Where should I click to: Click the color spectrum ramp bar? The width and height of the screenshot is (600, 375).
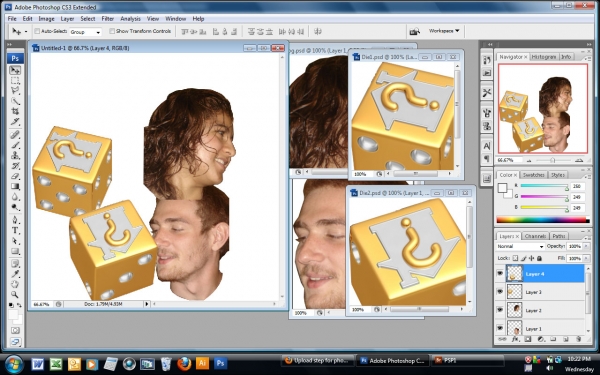[543, 220]
